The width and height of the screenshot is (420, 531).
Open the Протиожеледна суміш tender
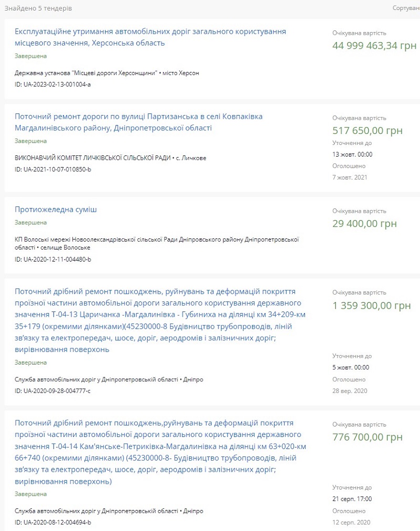tap(56, 210)
